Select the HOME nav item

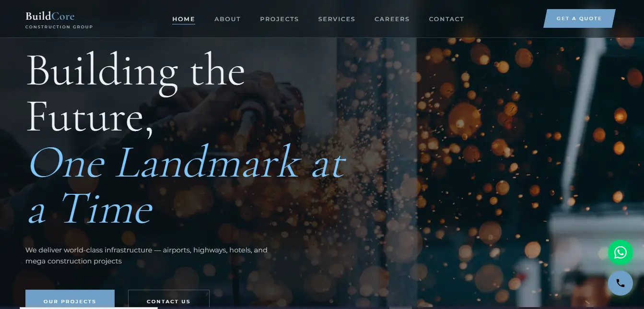[184, 19]
